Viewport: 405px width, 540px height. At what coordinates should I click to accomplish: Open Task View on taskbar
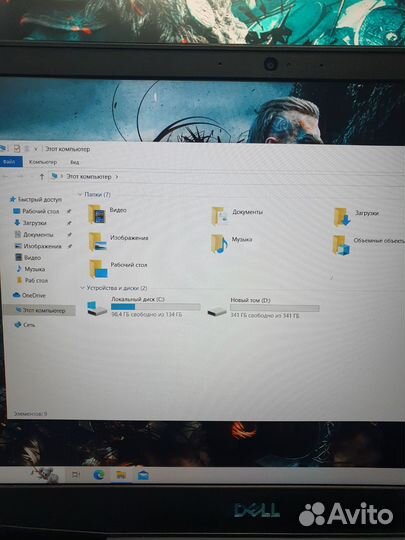coord(75,475)
